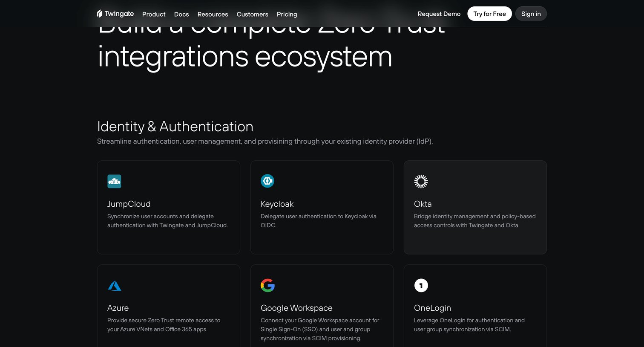
Task: Click the Azure VNets description text
Action: coord(164,325)
